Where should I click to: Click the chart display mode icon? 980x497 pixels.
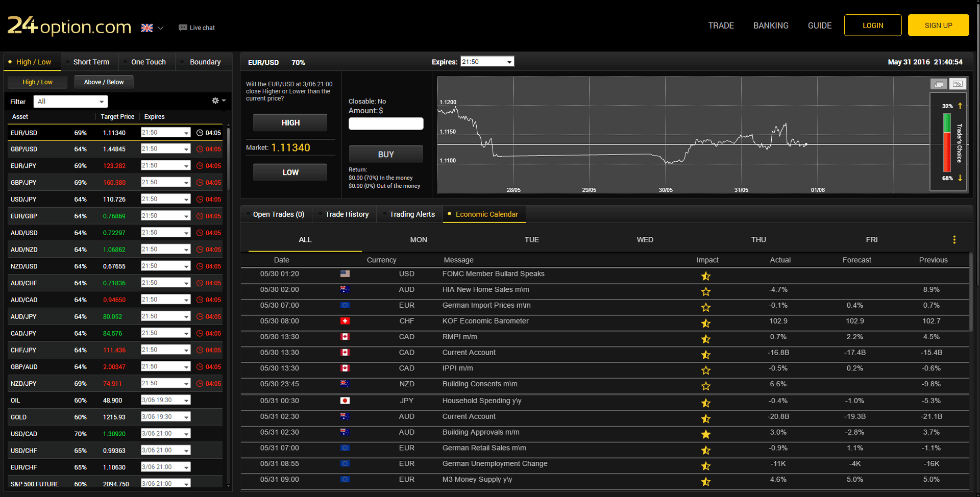point(939,84)
